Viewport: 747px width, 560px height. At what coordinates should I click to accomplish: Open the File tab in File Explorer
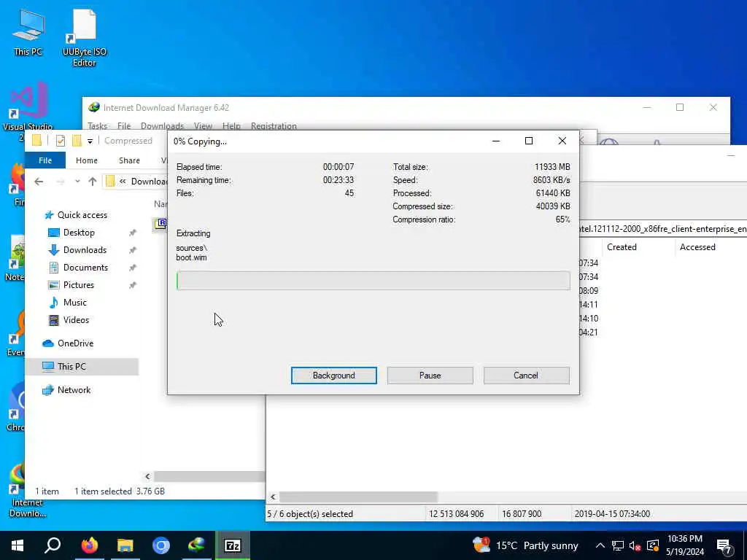pyautogui.click(x=45, y=160)
